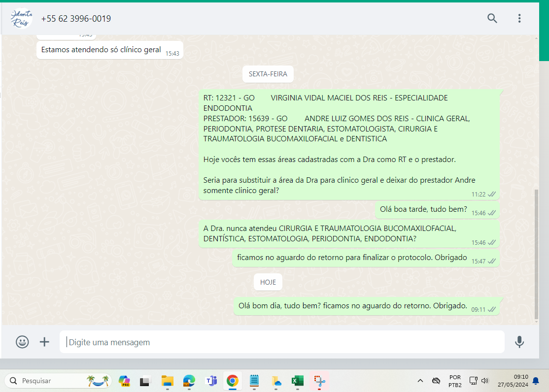This screenshot has width=549, height=392.
Task: Select message 'ficamos no aguardo do retorno para finalizar'
Action: (366, 258)
